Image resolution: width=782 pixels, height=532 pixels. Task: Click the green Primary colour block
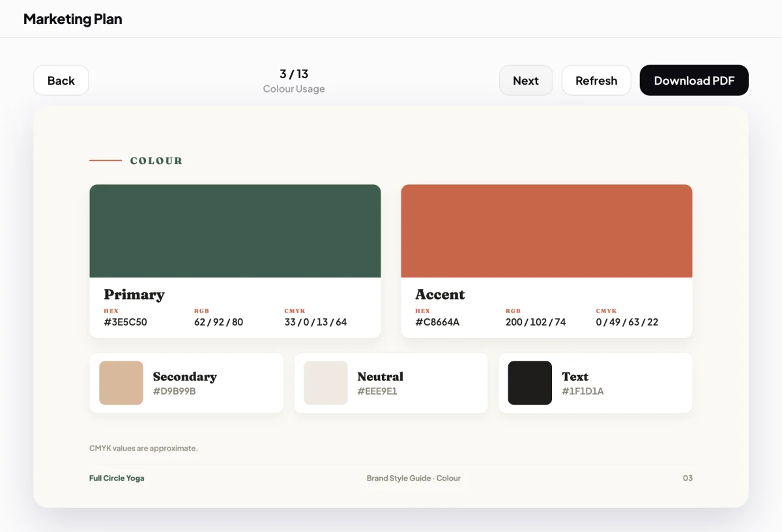pyautogui.click(x=235, y=231)
